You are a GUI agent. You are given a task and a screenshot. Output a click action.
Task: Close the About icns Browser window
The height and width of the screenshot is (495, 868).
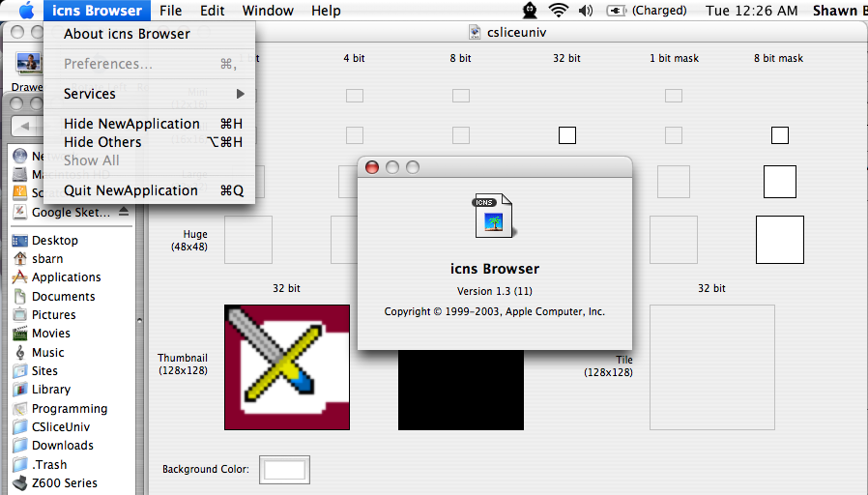pyautogui.click(x=372, y=167)
